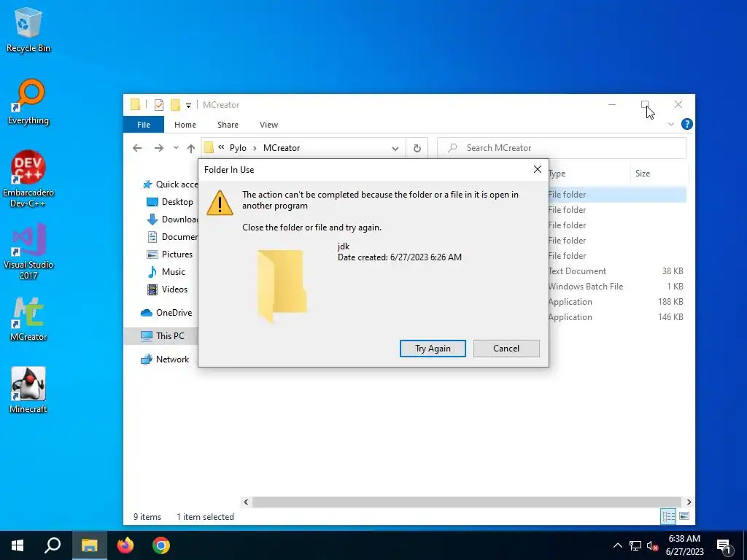Select Documents in the navigation pane

click(x=172, y=237)
